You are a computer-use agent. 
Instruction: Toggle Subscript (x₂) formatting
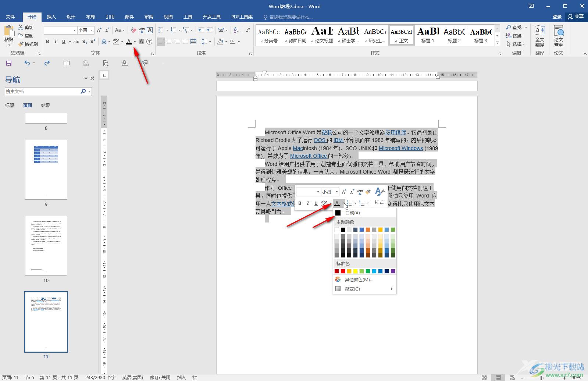85,42
